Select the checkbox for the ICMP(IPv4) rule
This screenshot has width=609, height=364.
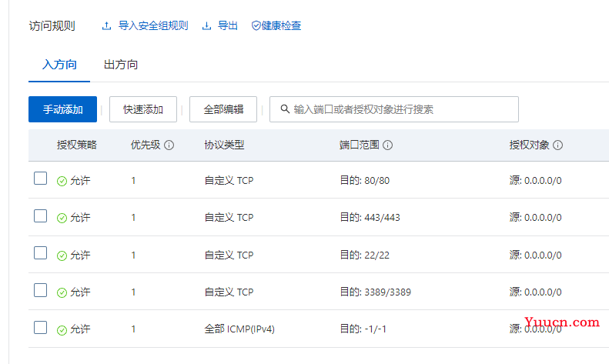(40, 327)
